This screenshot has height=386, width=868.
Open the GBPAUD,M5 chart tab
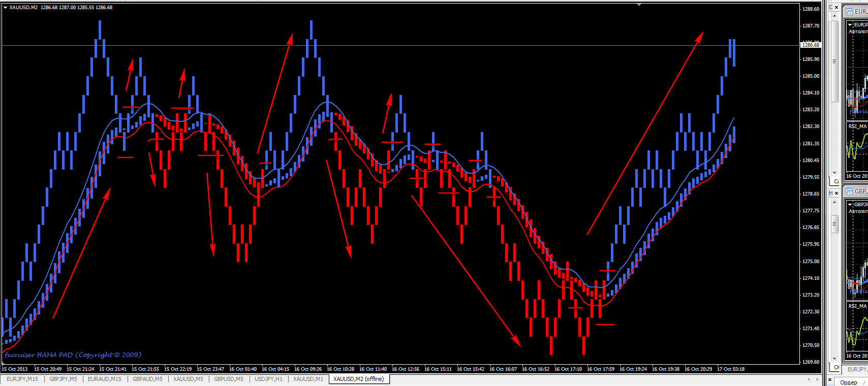click(x=148, y=379)
